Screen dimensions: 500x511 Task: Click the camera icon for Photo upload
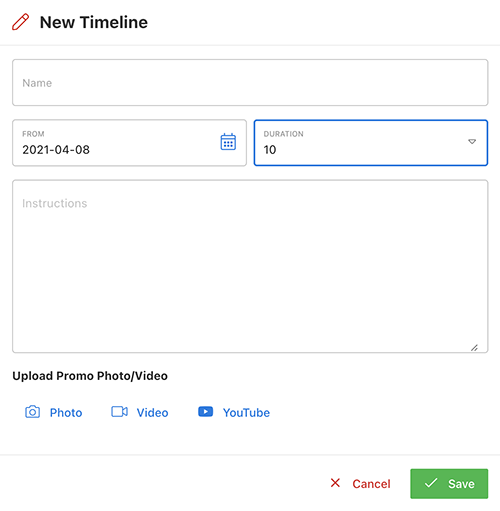[32, 412]
